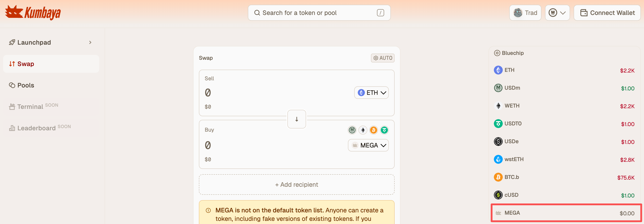The width and height of the screenshot is (644, 224).
Task: Select MEGA row in Bluechip list
Action: [566, 213]
